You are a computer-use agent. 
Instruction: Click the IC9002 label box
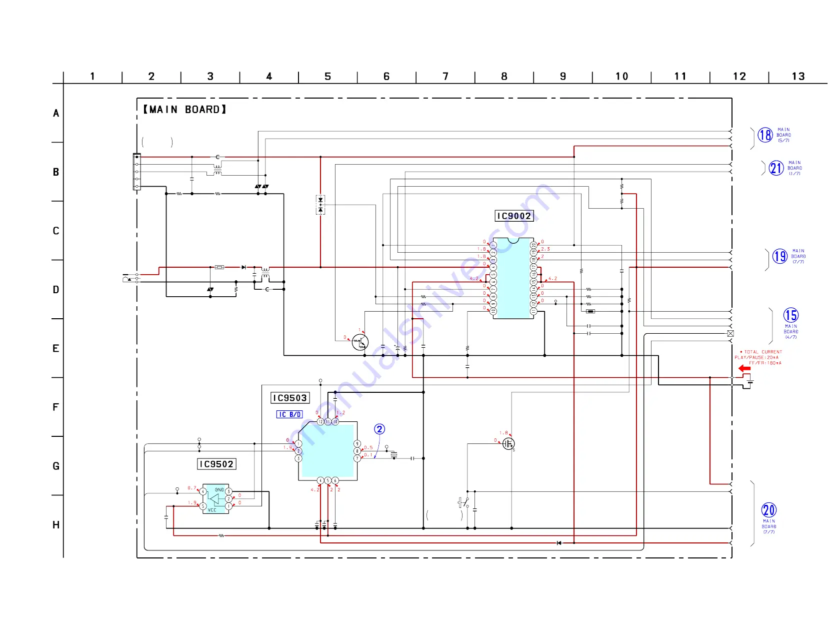[x=514, y=216]
